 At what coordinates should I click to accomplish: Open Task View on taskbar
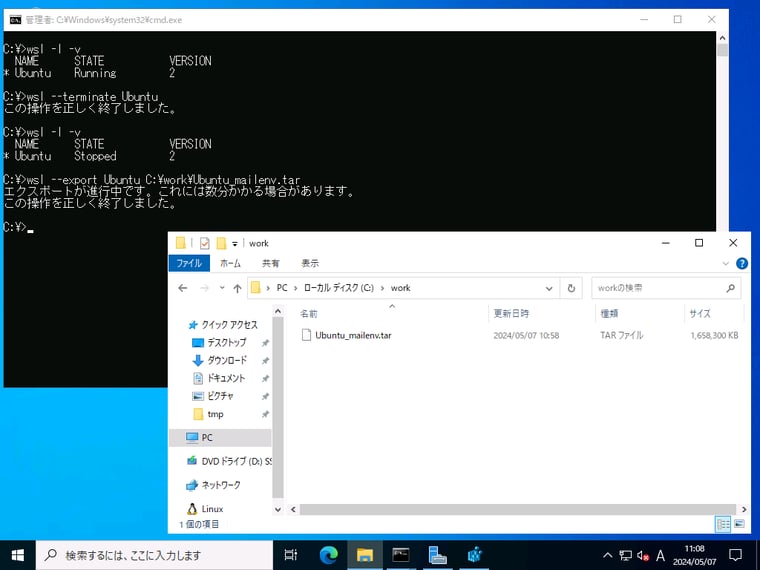tap(291, 555)
